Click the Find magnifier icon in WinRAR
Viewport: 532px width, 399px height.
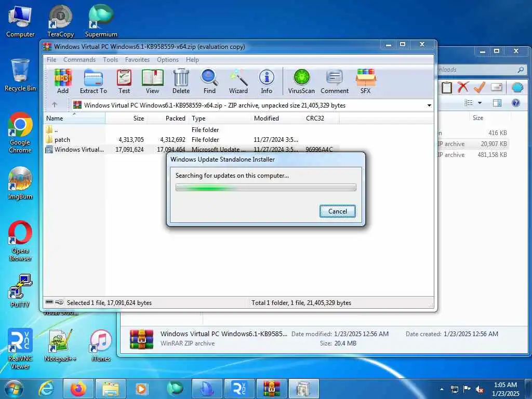coord(209,82)
